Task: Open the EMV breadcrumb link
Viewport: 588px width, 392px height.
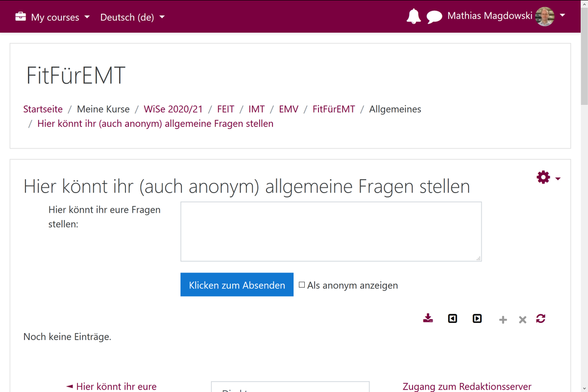Action: click(x=289, y=109)
